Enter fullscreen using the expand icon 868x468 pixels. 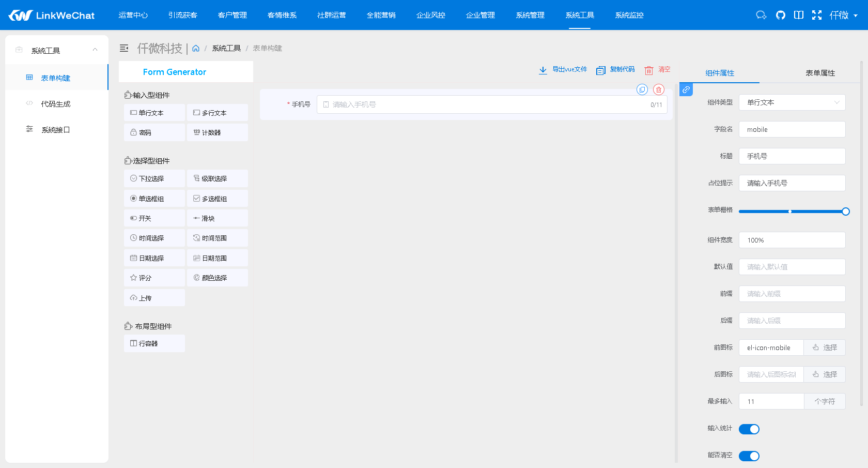tap(817, 15)
